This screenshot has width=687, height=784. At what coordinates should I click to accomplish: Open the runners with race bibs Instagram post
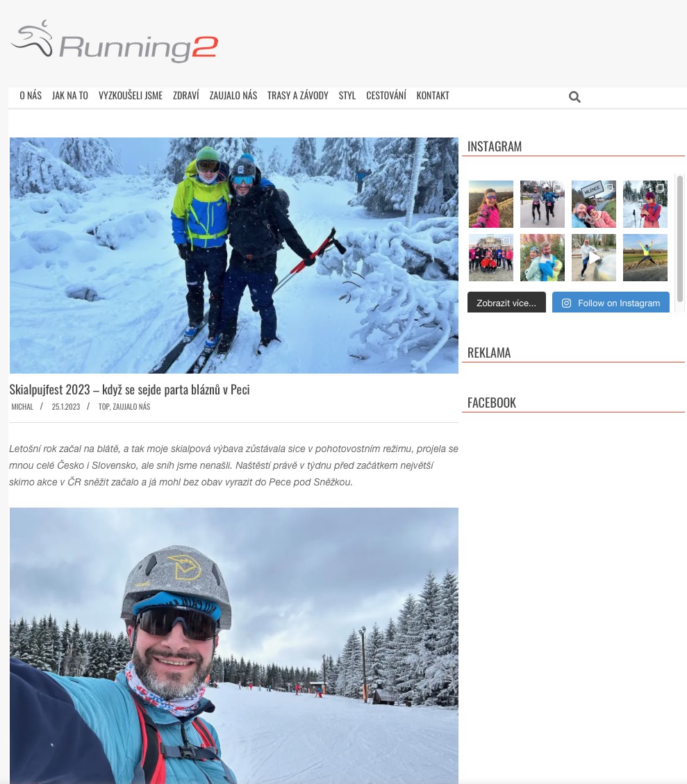542,204
